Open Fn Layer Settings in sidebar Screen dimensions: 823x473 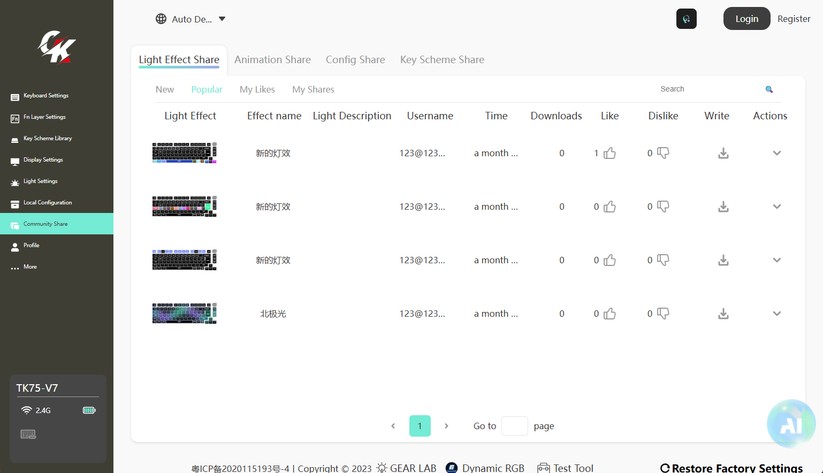56,117
